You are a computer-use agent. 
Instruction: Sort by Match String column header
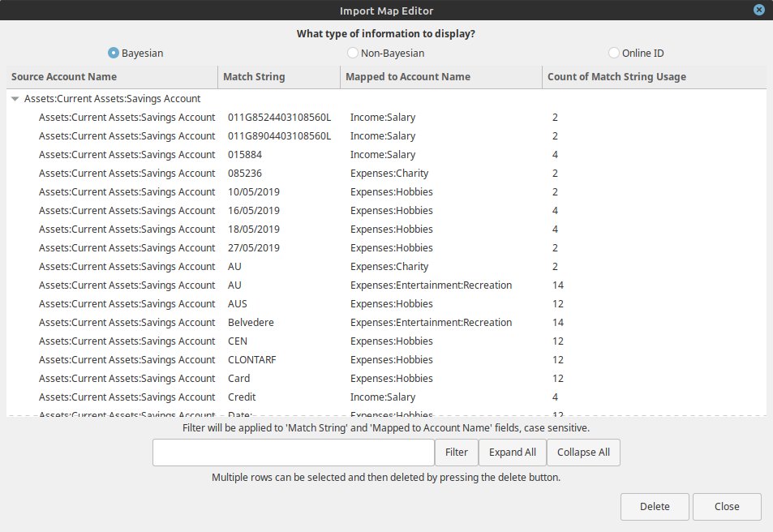tap(250, 76)
